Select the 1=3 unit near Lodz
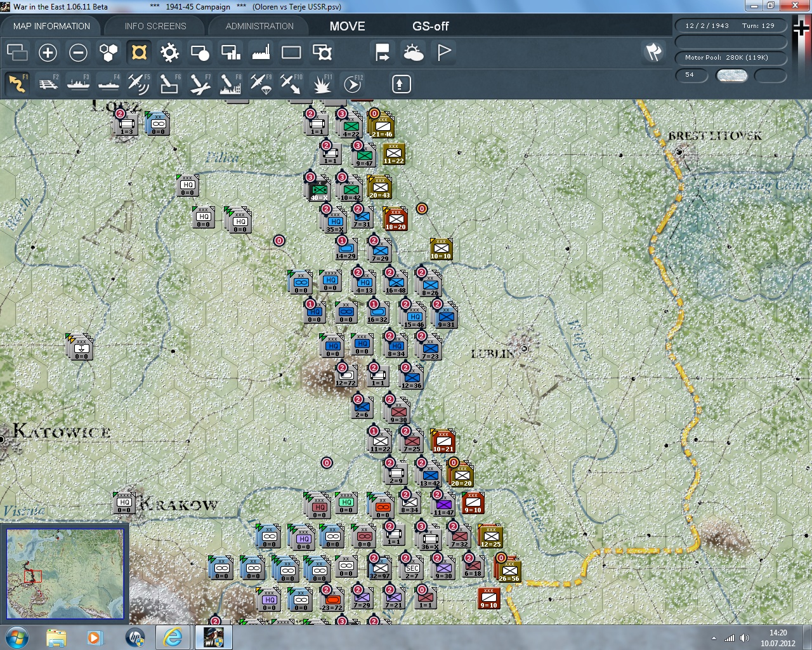This screenshot has width=812, height=650. pyautogui.click(x=127, y=124)
